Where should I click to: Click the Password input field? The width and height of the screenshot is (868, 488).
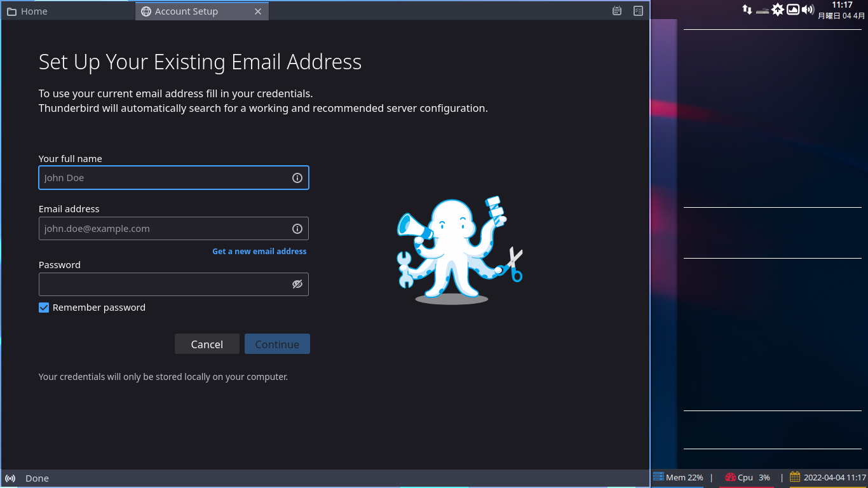click(x=173, y=284)
